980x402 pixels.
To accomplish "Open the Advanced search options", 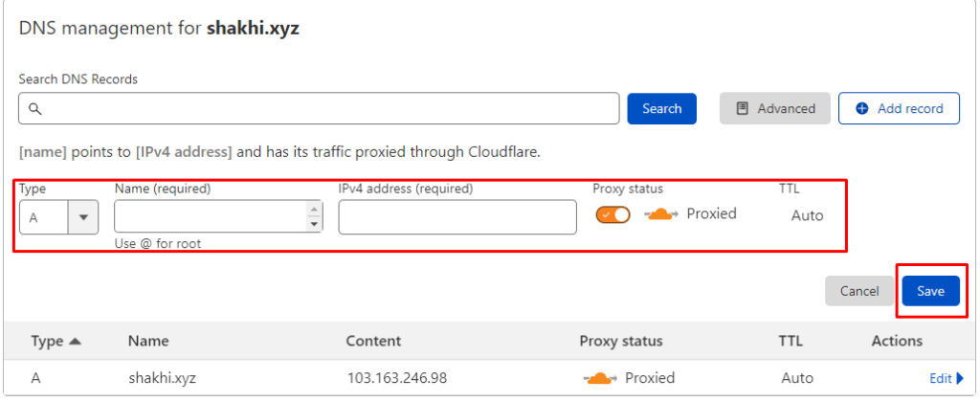I will (x=775, y=109).
